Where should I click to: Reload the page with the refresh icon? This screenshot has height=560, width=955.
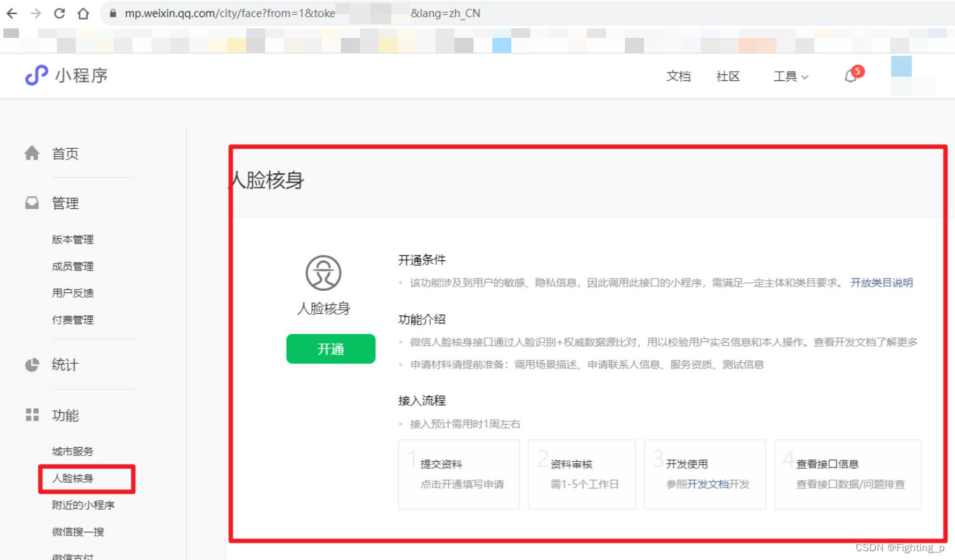59,12
